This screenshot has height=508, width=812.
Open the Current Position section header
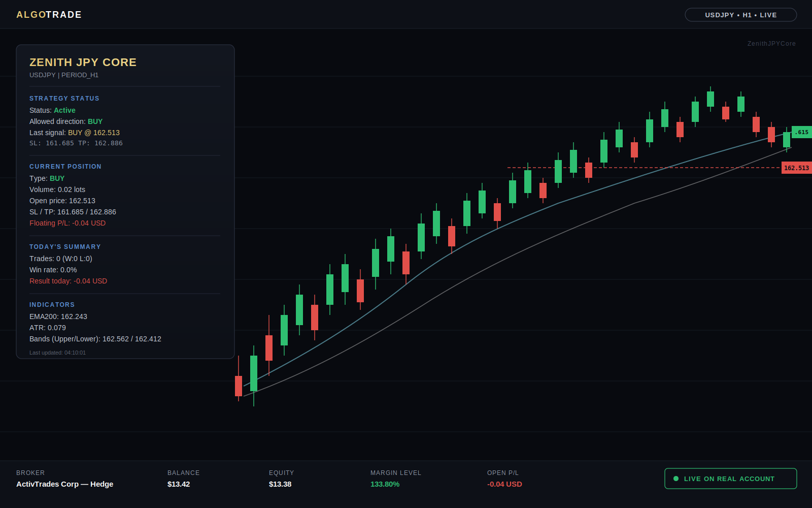[65, 167]
